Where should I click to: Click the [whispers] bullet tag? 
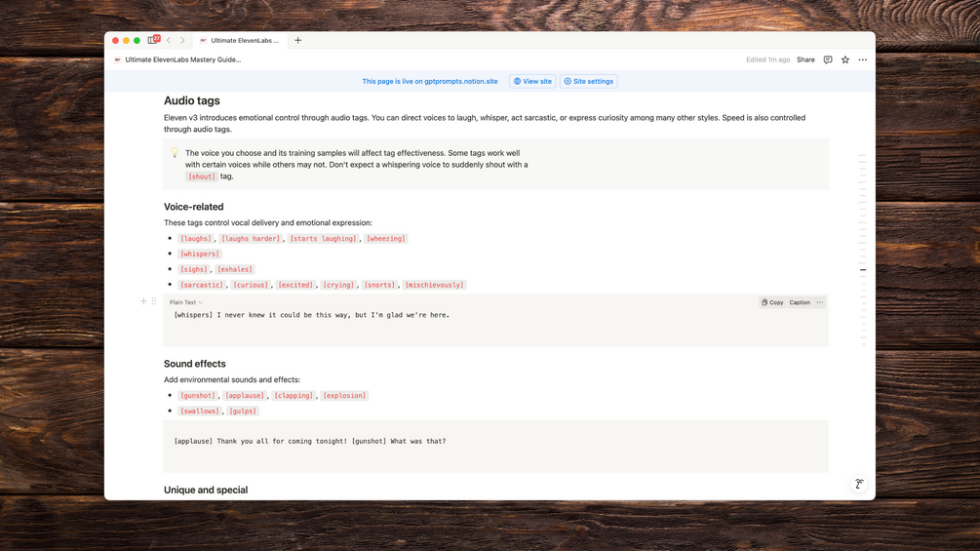pyautogui.click(x=200, y=254)
